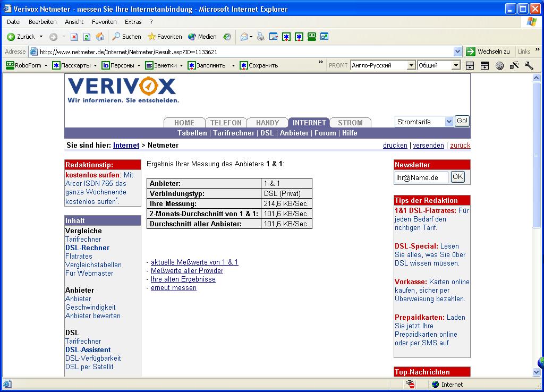Click the Сохранить save forms button
The image size is (544, 392).
pyautogui.click(x=259, y=65)
